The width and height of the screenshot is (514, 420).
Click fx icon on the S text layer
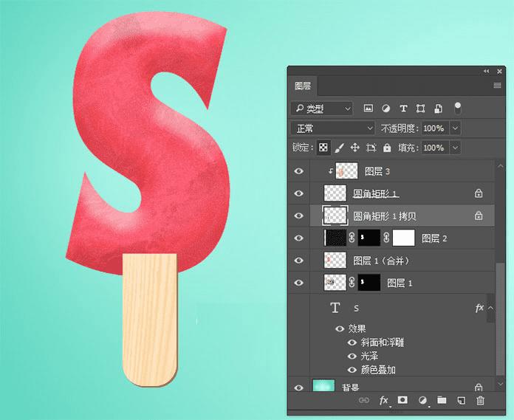479,308
